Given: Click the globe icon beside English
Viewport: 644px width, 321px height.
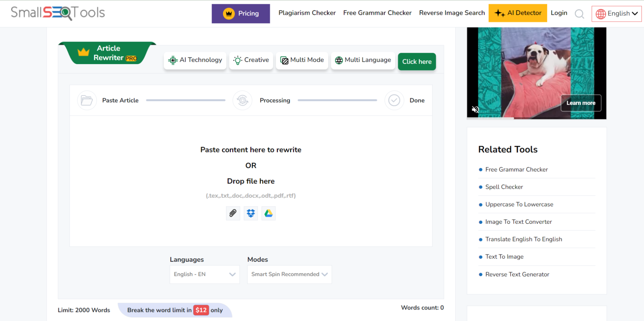Looking at the screenshot, I should (601, 14).
